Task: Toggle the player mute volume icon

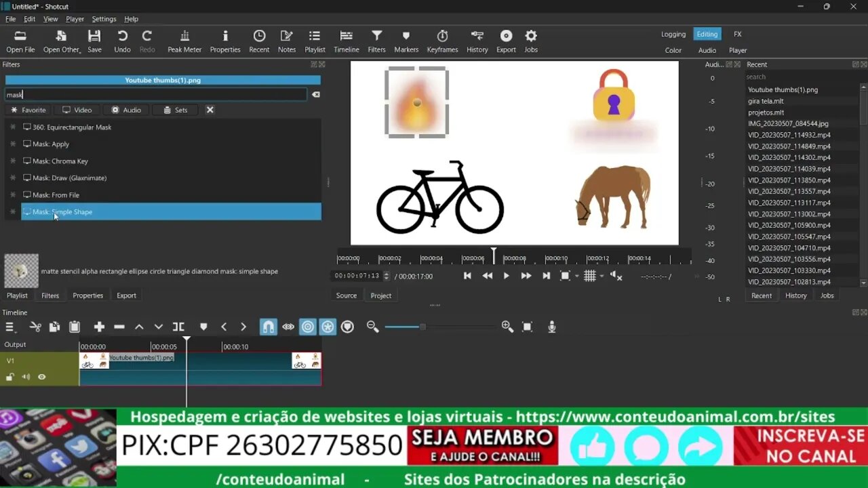Action: pyautogui.click(x=616, y=276)
